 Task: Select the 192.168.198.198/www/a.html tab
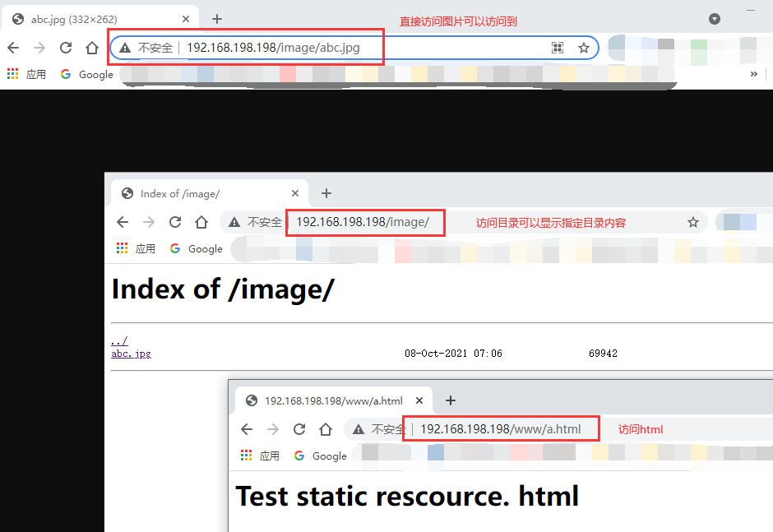[x=334, y=400]
